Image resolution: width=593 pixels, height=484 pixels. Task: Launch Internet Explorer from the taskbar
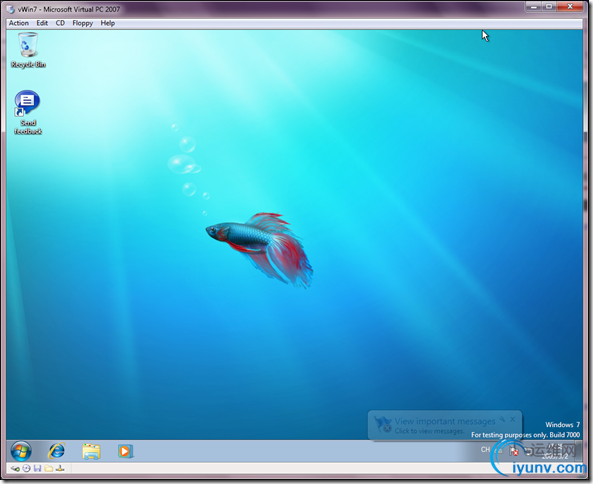(57, 451)
